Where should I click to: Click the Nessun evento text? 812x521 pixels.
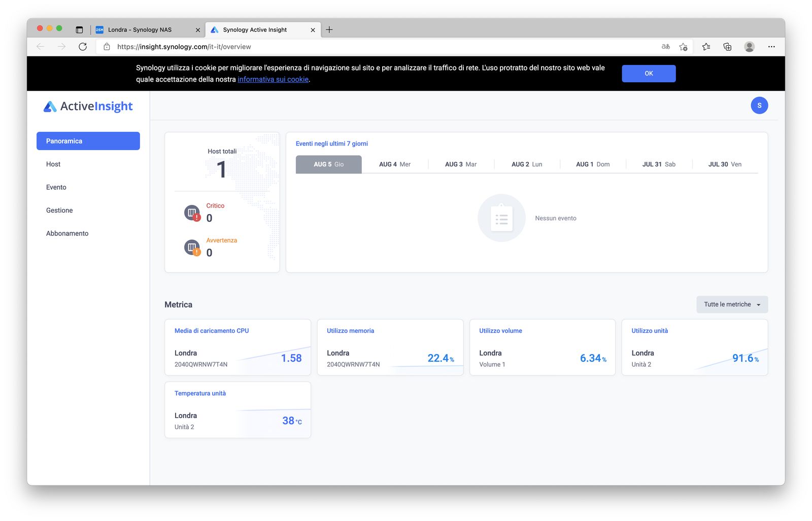click(556, 218)
